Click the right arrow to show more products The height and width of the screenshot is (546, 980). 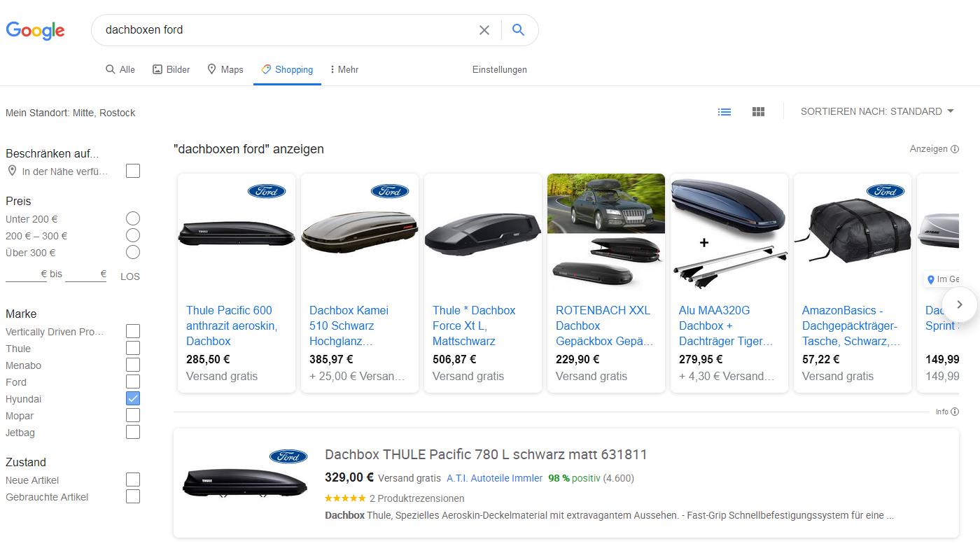pos(960,304)
